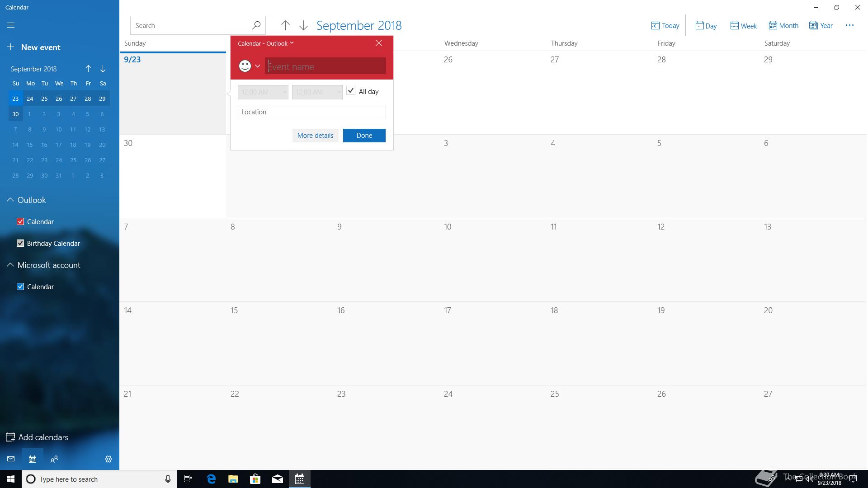Select 17 in mini calendar

click(59, 145)
